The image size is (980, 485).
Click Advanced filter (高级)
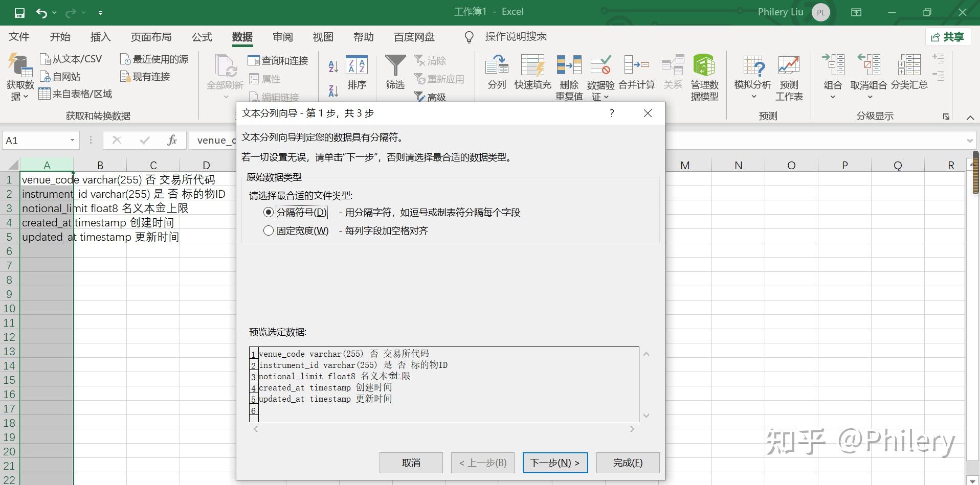tap(430, 97)
